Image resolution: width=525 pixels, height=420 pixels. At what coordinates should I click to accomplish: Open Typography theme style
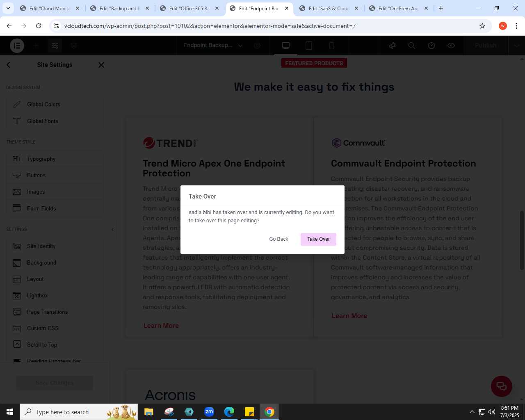coord(55,159)
